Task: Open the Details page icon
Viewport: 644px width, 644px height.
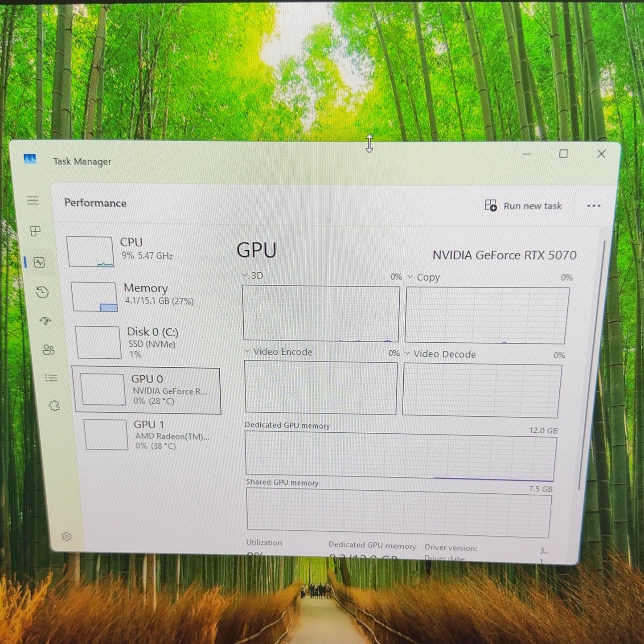Action: [51, 378]
